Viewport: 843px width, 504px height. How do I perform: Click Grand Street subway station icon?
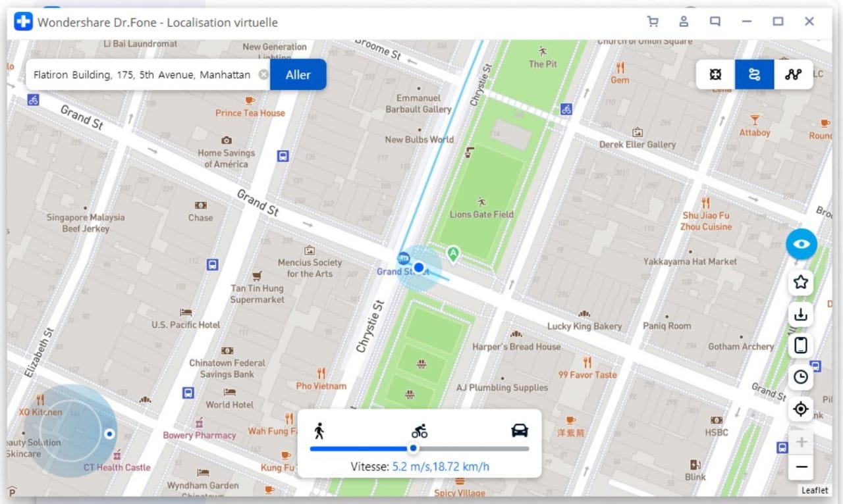point(402,258)
